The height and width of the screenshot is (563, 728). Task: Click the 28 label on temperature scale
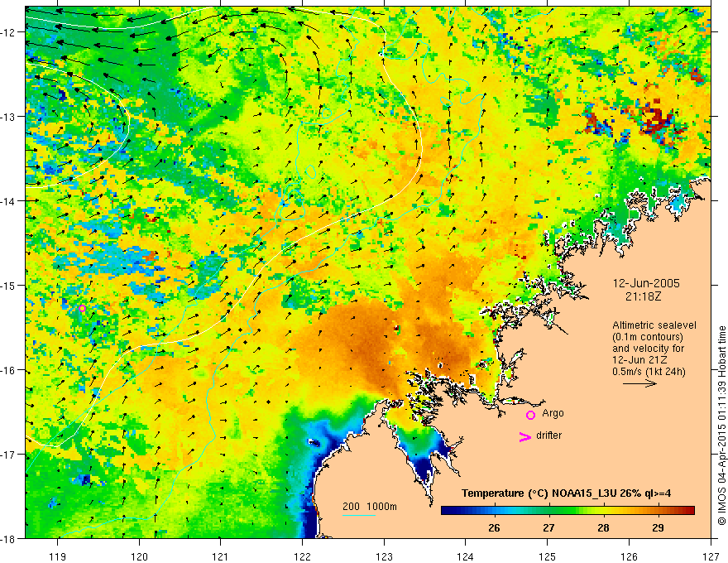[603, 527]
